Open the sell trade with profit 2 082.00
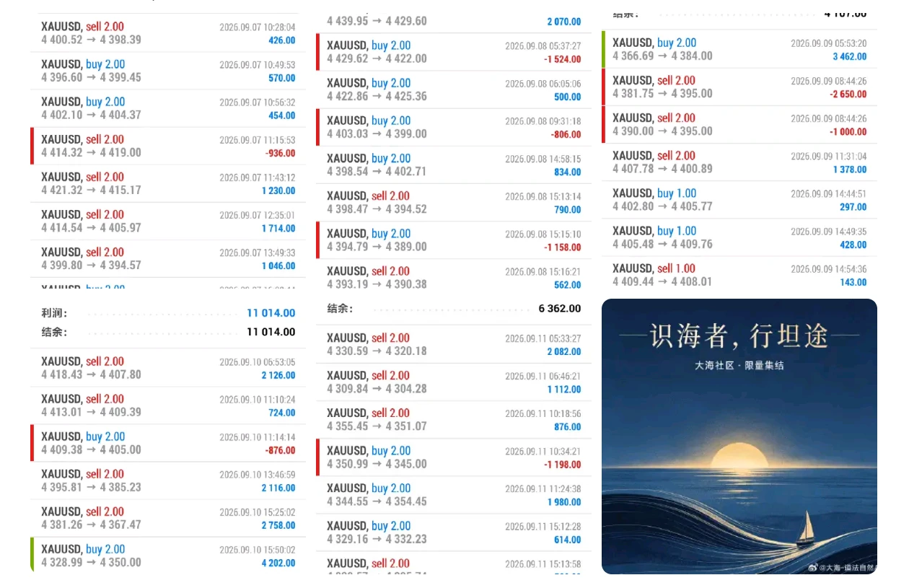This screenshot has width=909, height=588. (454, 344)
